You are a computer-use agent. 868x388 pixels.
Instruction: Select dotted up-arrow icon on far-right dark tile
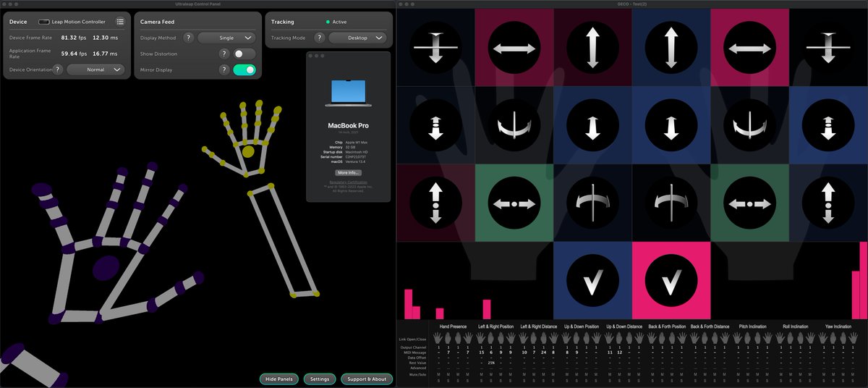coord(827,203)
